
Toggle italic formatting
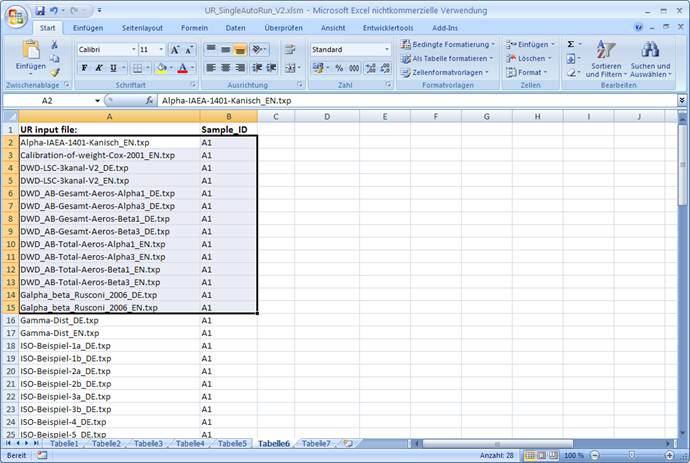click(100, 68)
